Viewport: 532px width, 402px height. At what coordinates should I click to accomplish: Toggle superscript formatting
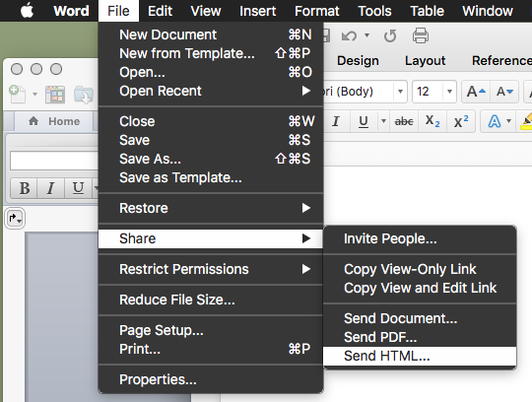click(461, 121)
